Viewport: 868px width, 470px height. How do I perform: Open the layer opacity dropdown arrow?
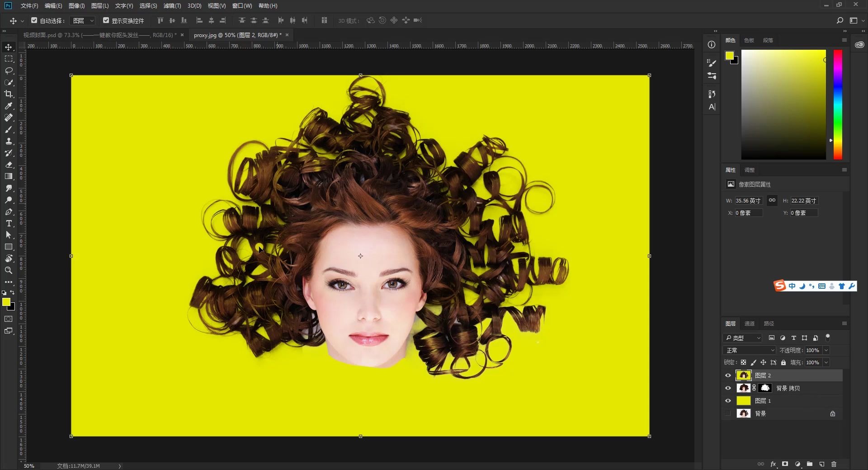(826, 350)
